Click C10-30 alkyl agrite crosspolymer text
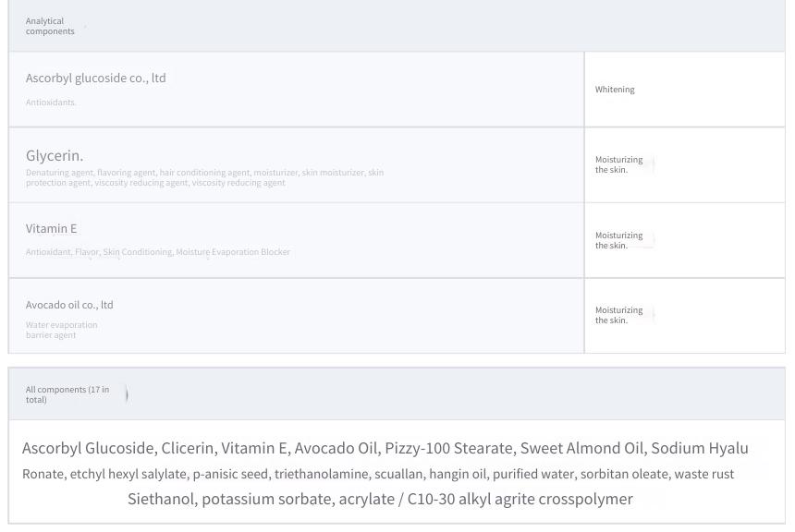 click(520, 499)
